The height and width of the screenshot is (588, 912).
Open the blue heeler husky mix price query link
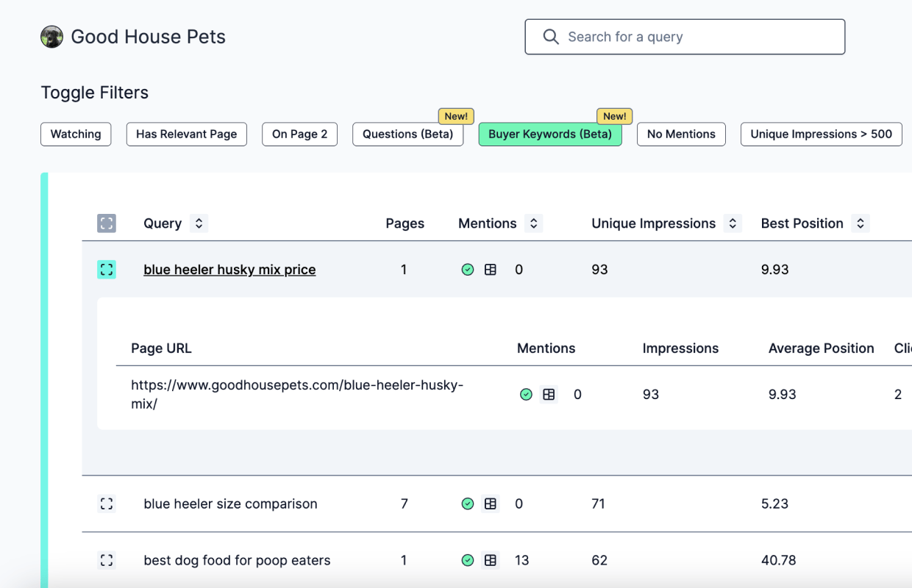coord(229,269)
